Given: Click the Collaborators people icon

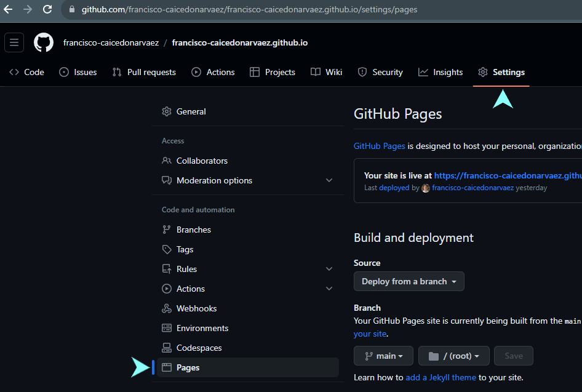Looking at the screenshot, I should pyautogui.click(x=167, y=161).
